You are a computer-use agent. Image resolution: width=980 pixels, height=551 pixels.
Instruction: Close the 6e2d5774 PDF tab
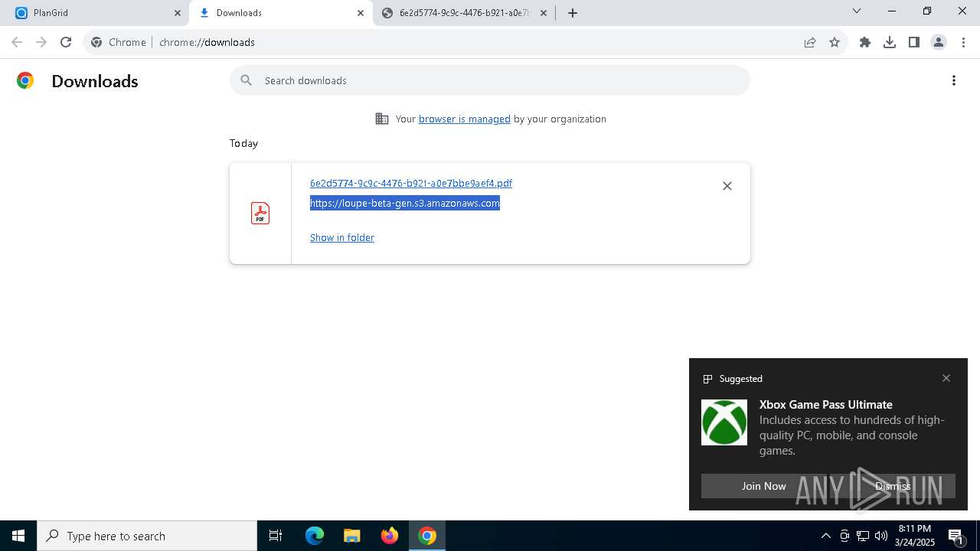(x=544, y=13)
